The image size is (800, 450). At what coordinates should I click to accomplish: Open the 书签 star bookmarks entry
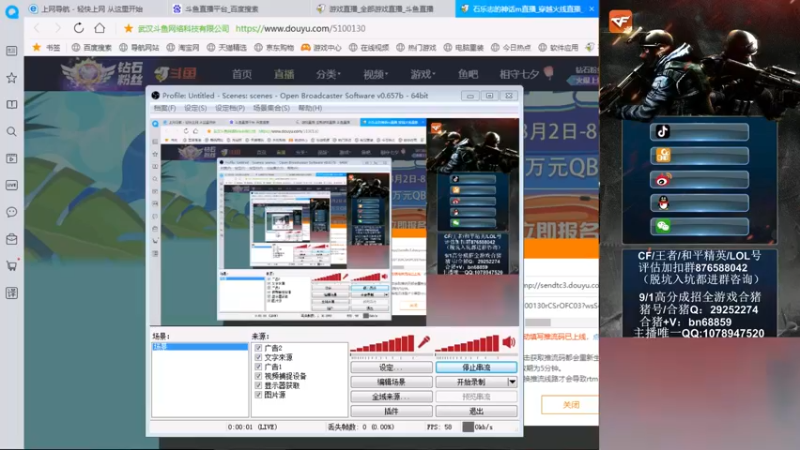[x=46, y=47]
